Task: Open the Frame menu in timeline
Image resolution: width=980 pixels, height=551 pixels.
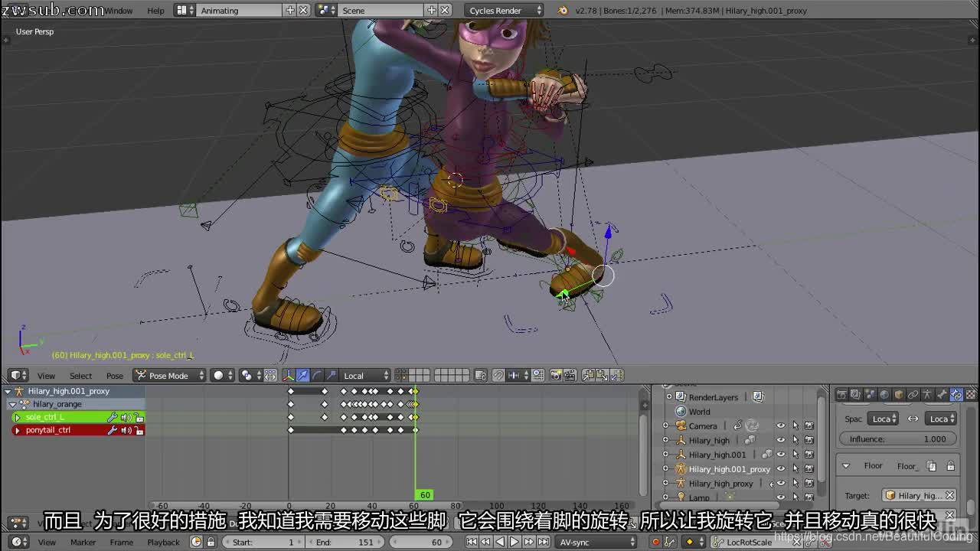Action: (121, 542)
